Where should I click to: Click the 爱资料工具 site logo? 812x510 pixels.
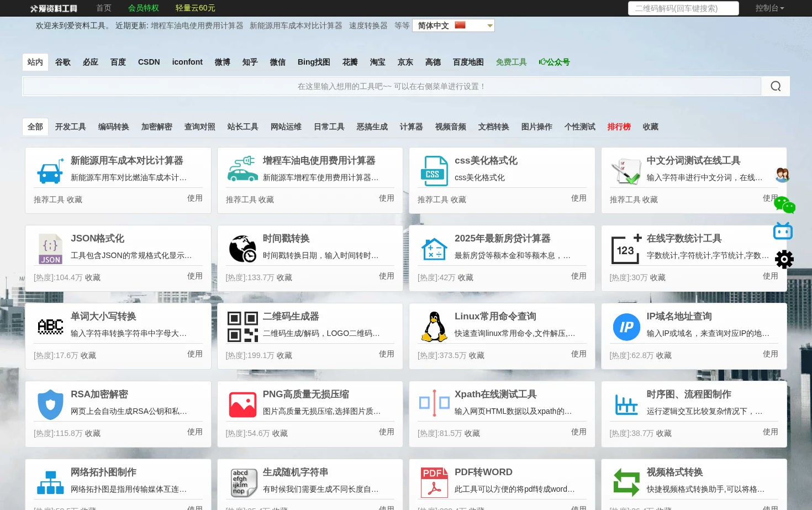[54, 8]
